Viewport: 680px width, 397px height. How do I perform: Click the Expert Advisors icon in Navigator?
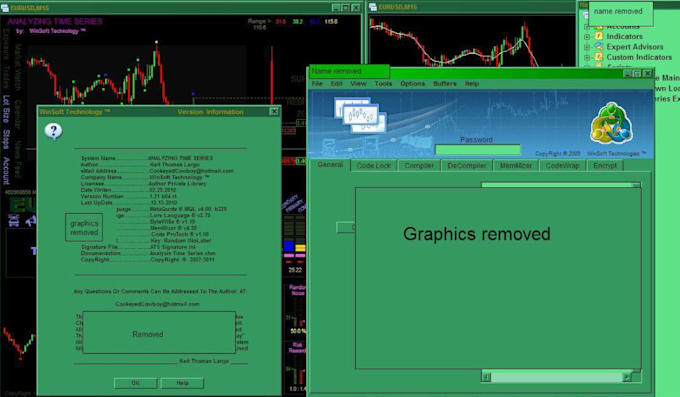pos(599,46)
